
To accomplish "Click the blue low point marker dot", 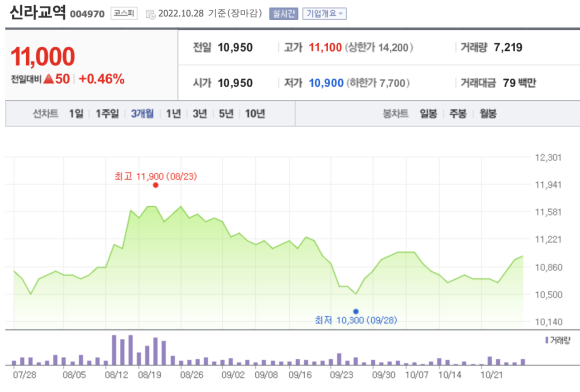I will 356,311.
